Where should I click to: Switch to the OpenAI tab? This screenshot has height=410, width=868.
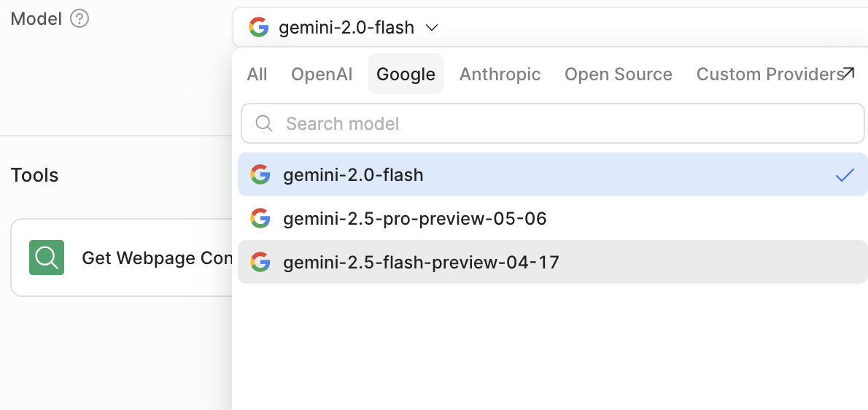pyautogui.click(x=322, y=74)
